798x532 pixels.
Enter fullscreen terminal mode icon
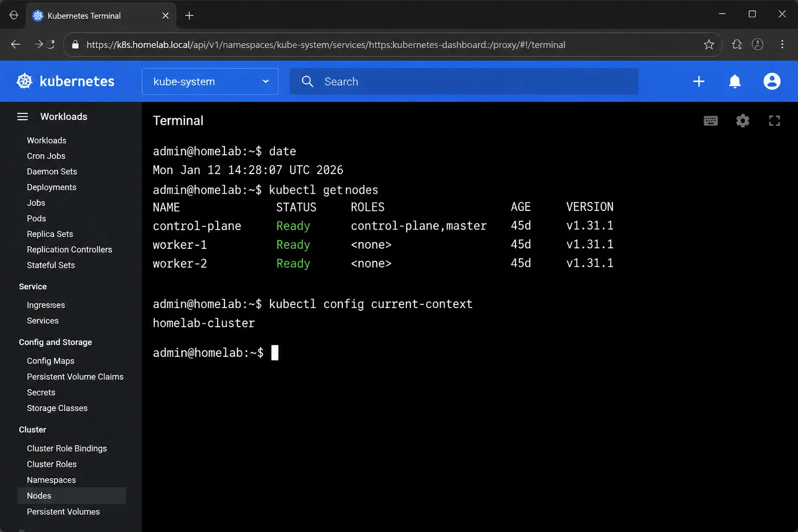point(775,121)
